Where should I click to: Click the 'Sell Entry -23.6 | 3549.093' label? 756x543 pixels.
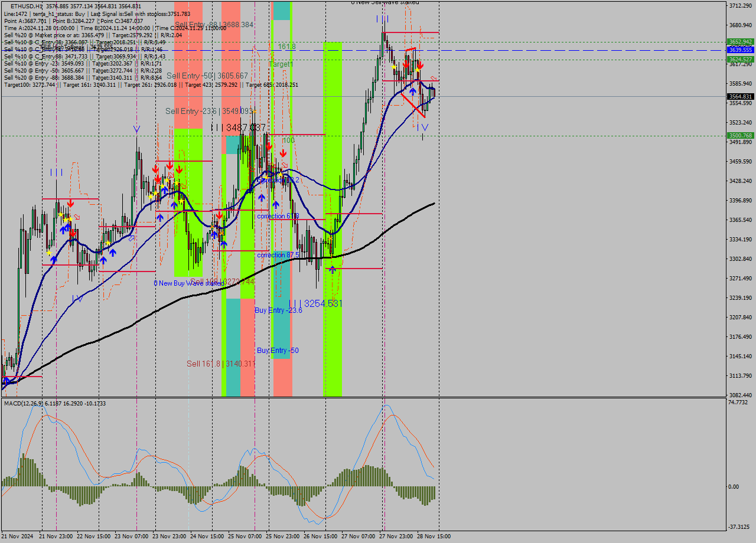pos(209,111)
